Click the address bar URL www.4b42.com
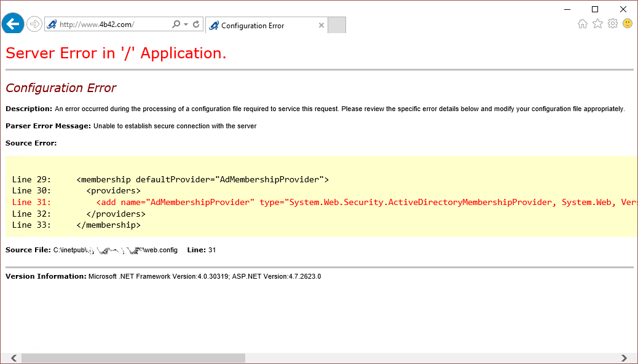Viewport: 638px width, 364px height. pyautogui.click(x=97, y=25)
